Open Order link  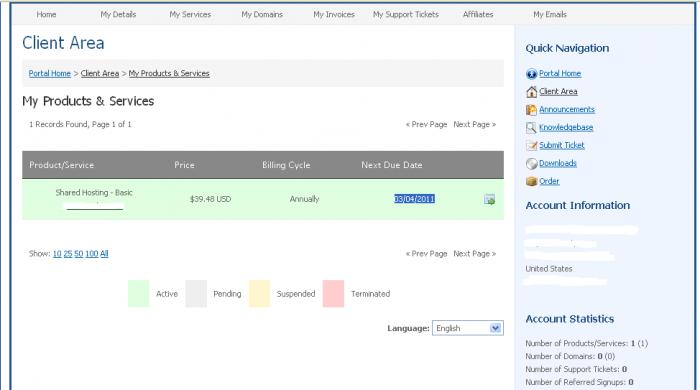coord(549,181)
